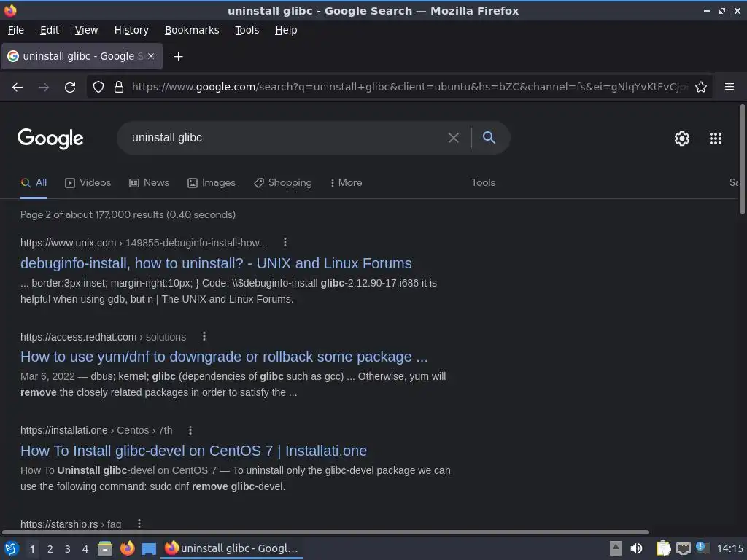The height and width of the screenshot is (560, 747).
Task: Bookmark this page with star icon
Action: pyautogui.click(x=701, y=87)
